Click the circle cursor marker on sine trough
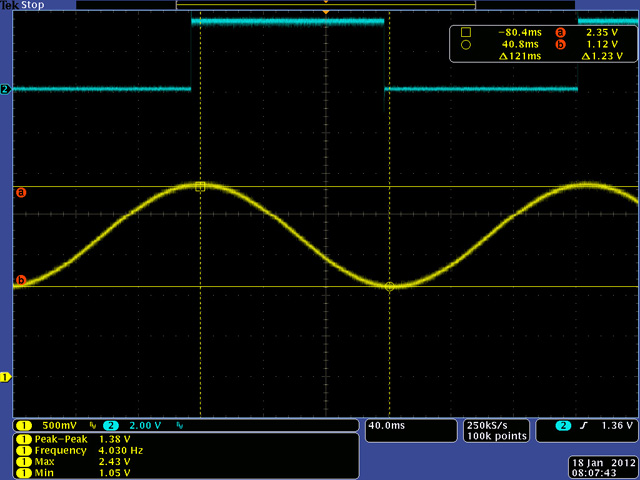 pos(390,286)
